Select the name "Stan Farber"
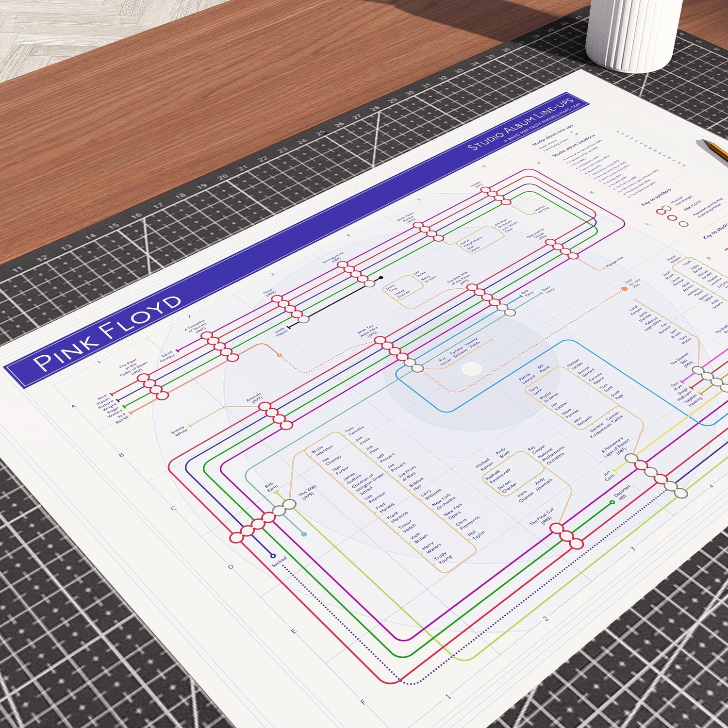728x728 pixels. 340,470
